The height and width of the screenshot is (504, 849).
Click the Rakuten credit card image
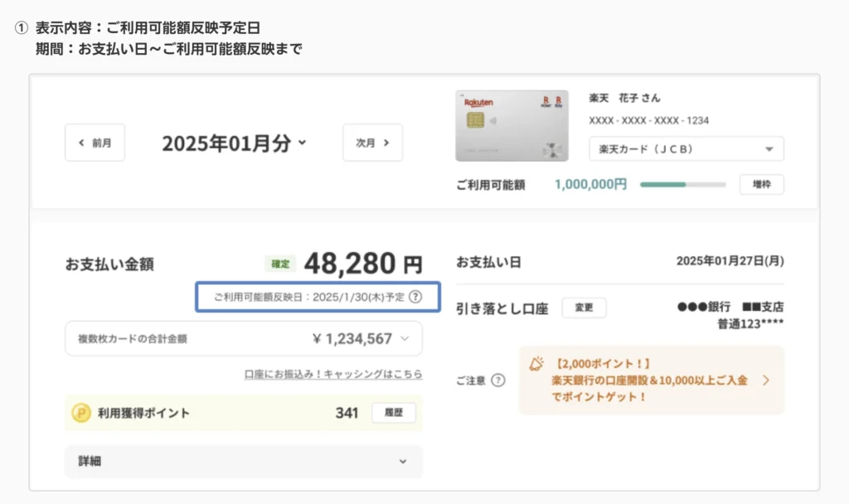(512, 126)
